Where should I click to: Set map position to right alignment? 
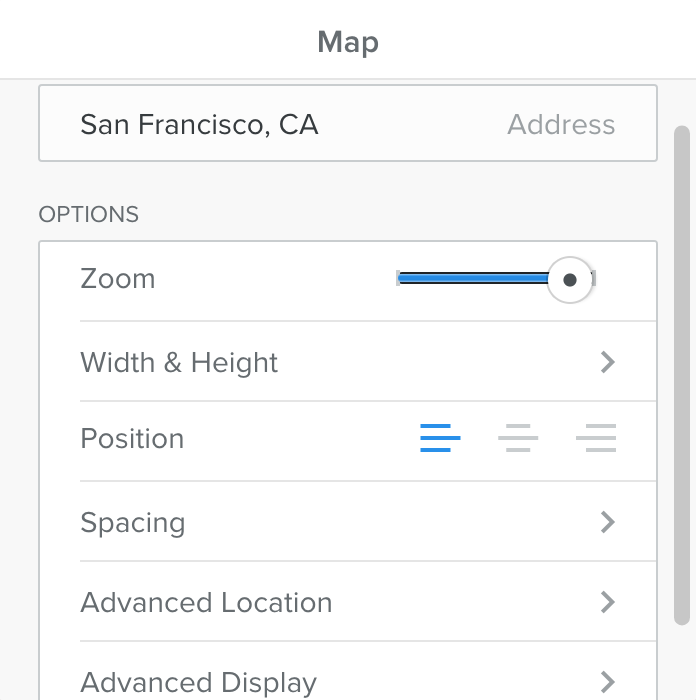[x=596, y=438]
